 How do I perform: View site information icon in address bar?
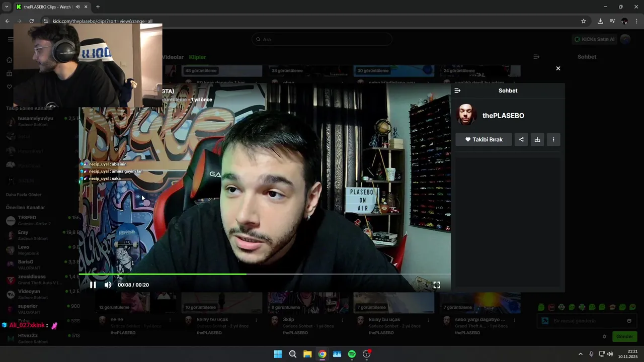point(45,21)
